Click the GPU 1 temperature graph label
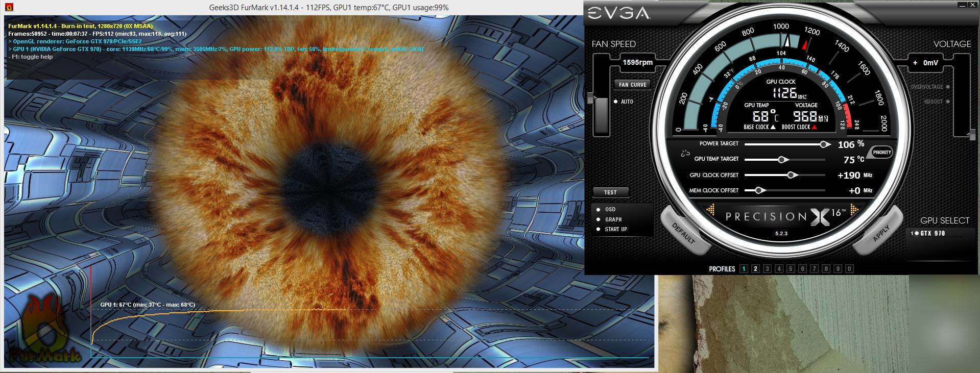Image resolution: width=980 pixels, height=373 pixels. tap(148, 305)
